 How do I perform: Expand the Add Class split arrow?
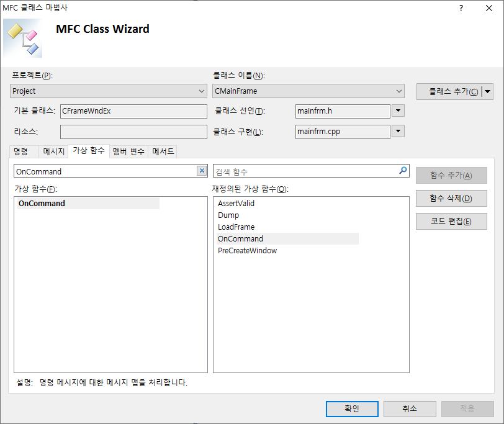click(488, 92)
